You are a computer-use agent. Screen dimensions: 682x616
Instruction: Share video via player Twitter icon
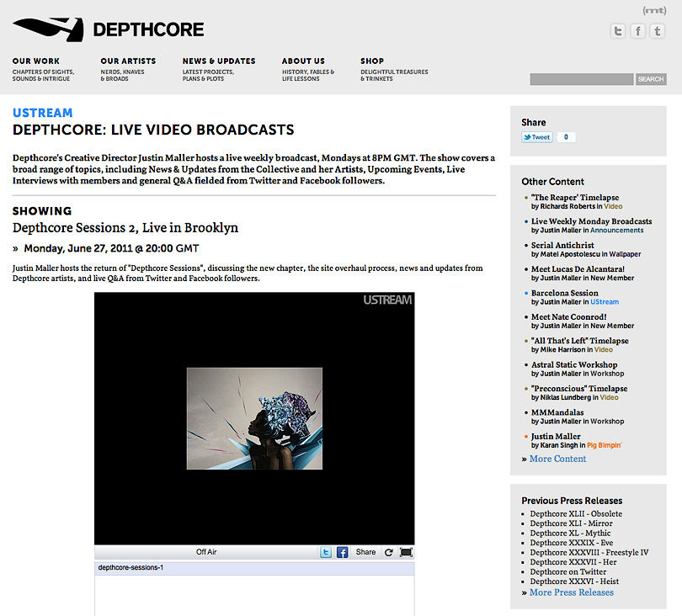click(325, 552)
